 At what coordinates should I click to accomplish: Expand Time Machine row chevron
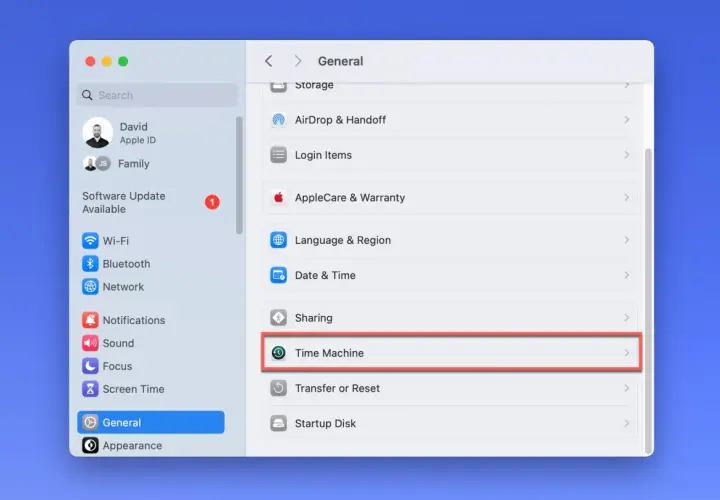626,353
